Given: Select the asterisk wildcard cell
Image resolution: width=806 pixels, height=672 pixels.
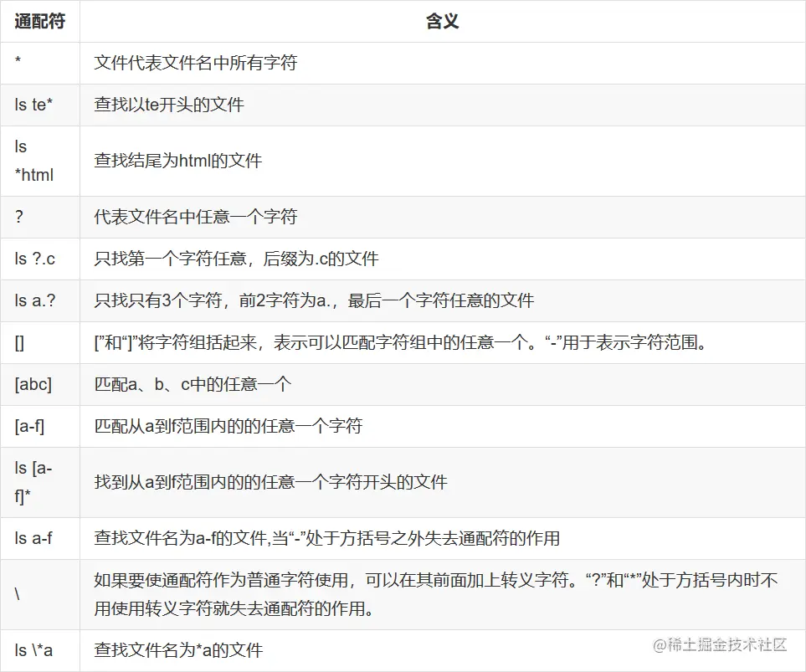Looking at the screenshot, I should (x=40, y=63).
